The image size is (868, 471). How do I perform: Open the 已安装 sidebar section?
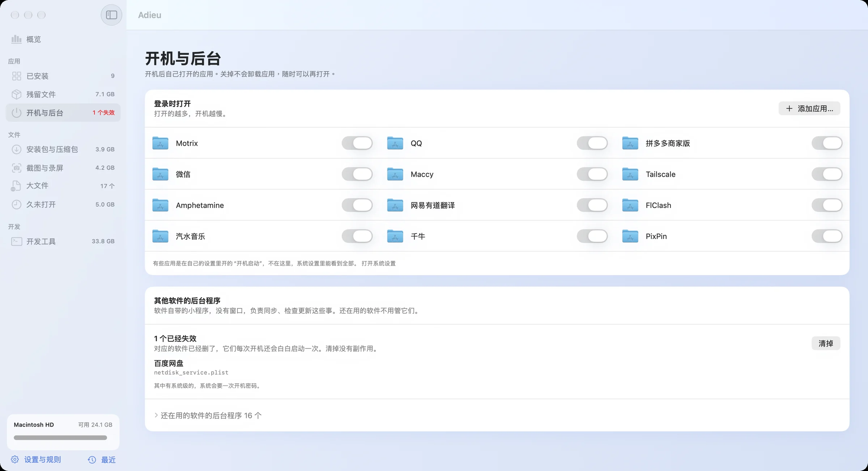point(63,76)
